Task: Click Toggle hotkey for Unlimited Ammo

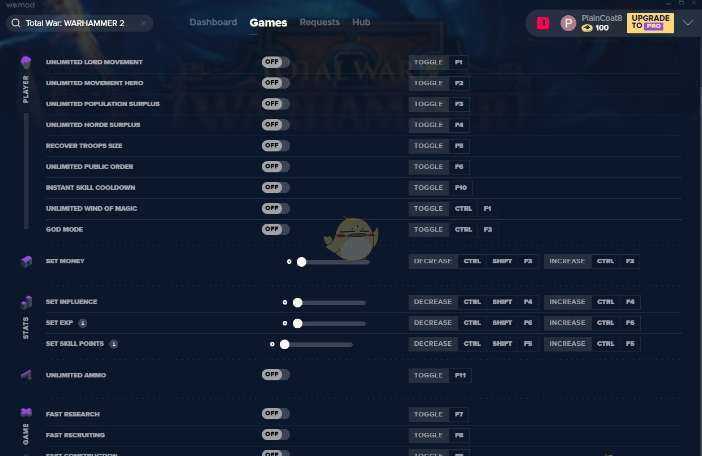Action: pos(428,375)
